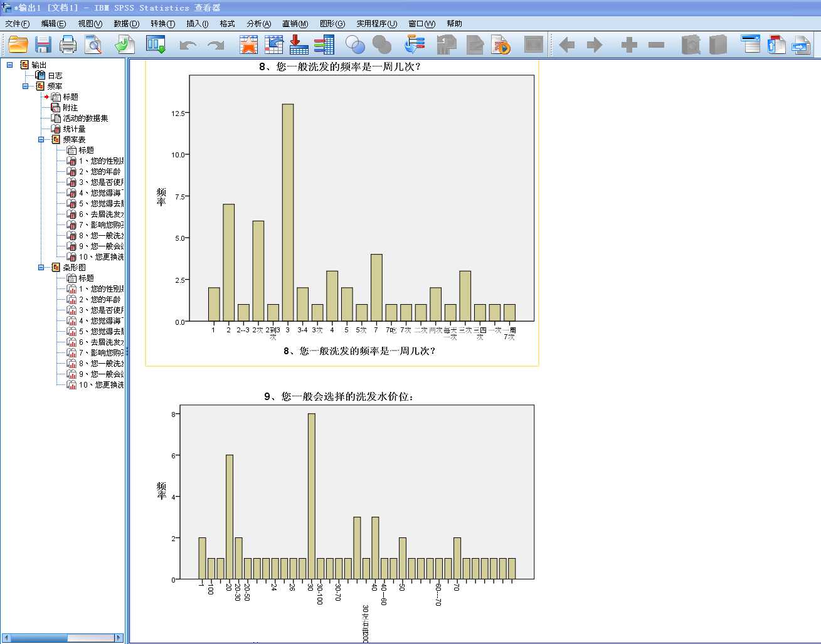This screenshot has height=644, width=821.
Task: Open the 图形(G) menu
Action: pyautogui.click(x=332, y=24)
